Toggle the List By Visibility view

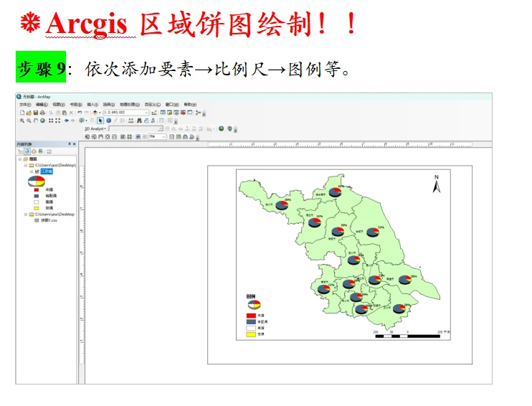point(34,151)
